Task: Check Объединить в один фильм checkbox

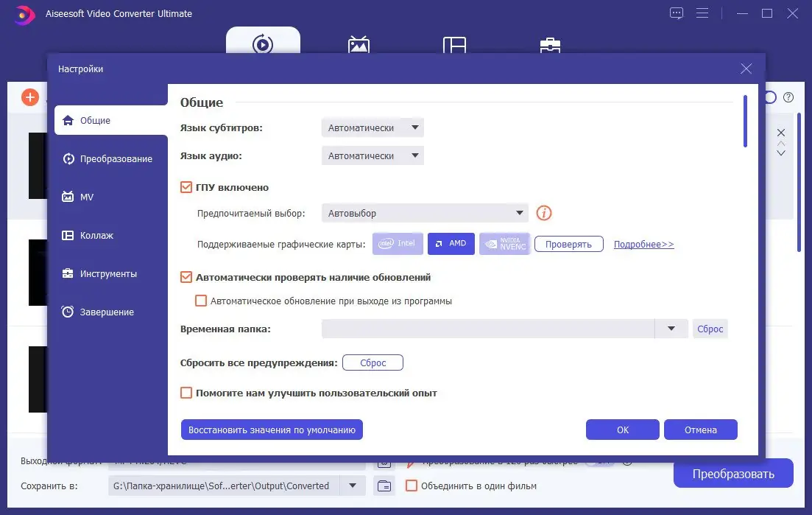Action: tap(412, 486)
